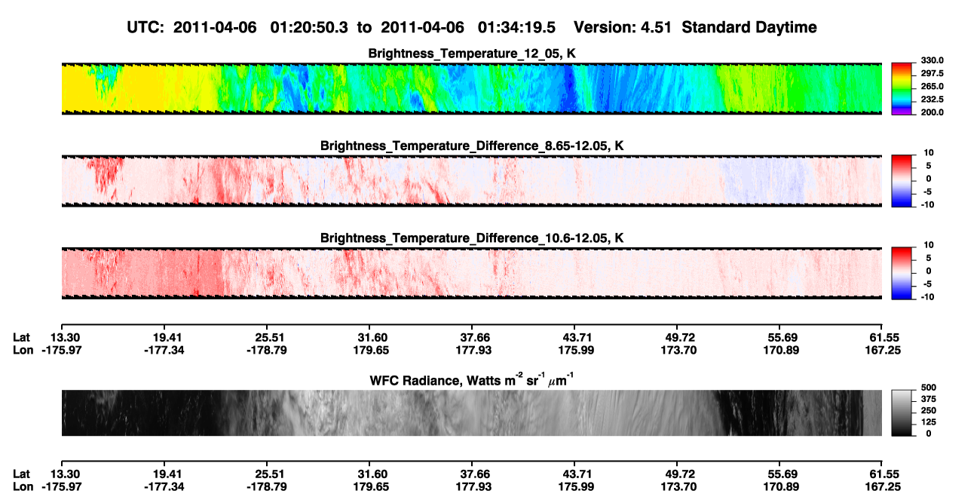Select the 8.65-12.05 difference image strip
The image size is (980, 503).
point(472,181)
